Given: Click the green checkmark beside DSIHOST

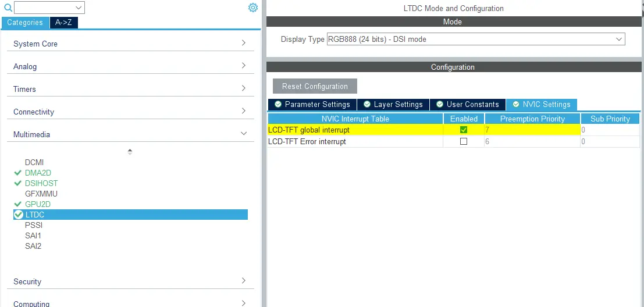Looking at the screenshot, I should (x=17, y=183).
